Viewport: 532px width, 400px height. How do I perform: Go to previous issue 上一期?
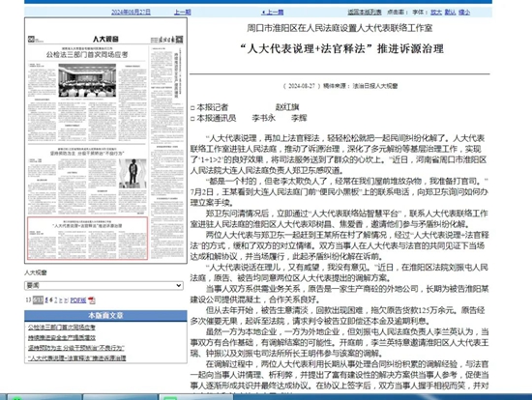pos(183,13)
